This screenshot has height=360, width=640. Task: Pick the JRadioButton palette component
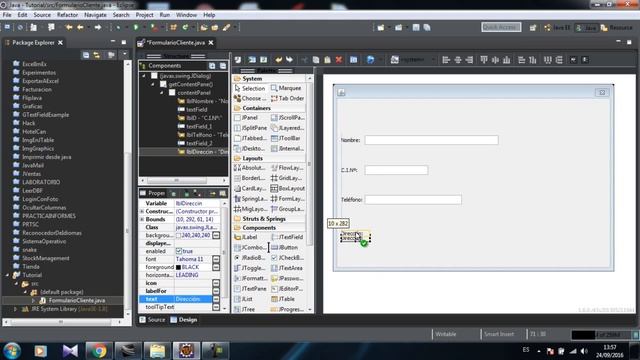pos(249,258)
